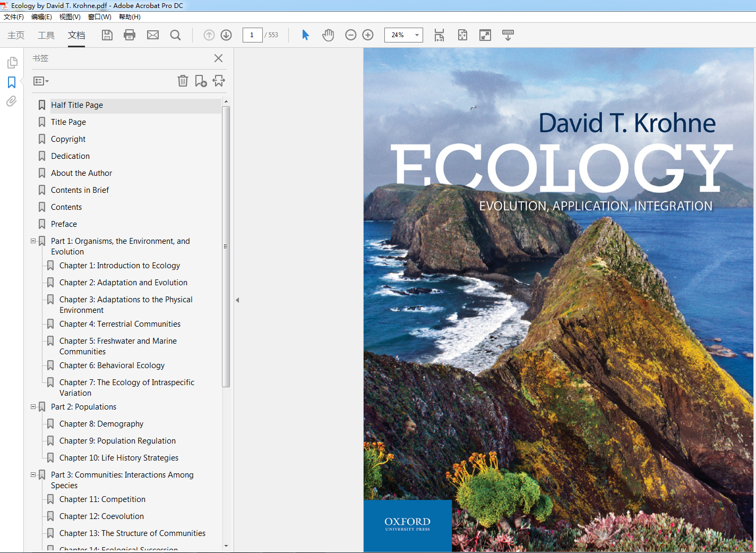The width and height of the screenshot is (756, 553).
Task: Delete selected bookmark trash icon
Action: 183,81
